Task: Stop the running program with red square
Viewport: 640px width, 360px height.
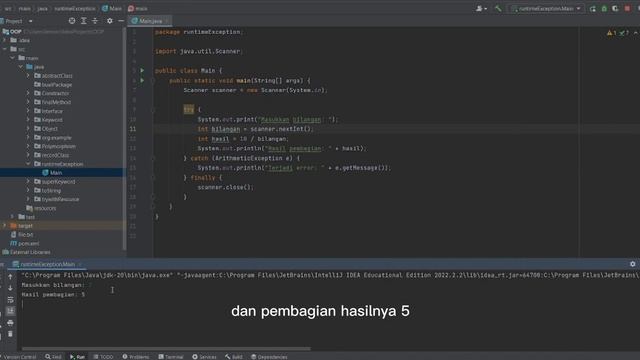Action: [x=627, y=9]
